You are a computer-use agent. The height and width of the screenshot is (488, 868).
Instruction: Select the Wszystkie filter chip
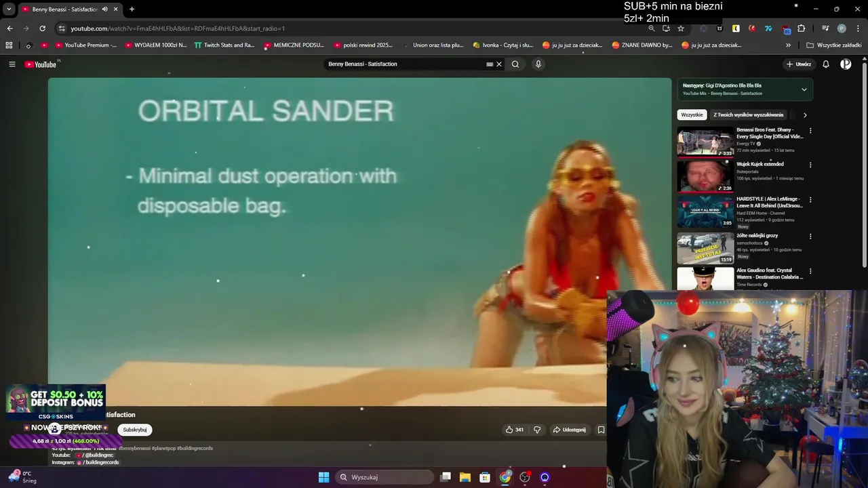click(692, 115)
